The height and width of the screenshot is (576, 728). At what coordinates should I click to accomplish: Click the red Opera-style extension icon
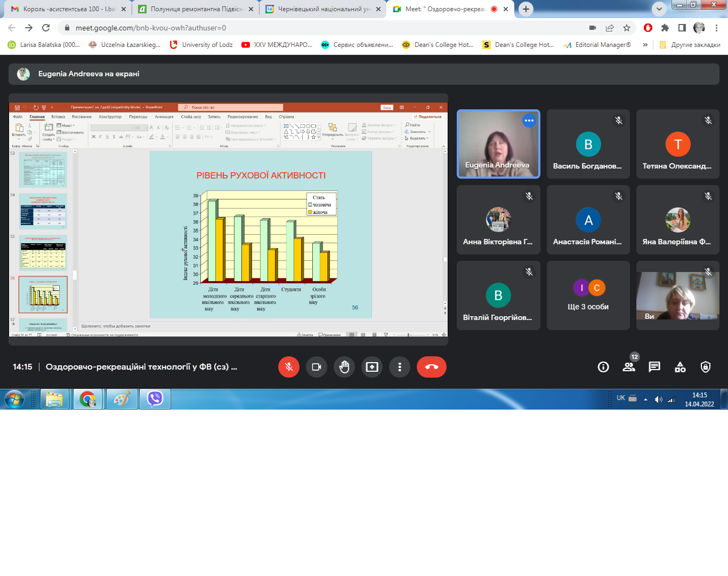point(648,28)
